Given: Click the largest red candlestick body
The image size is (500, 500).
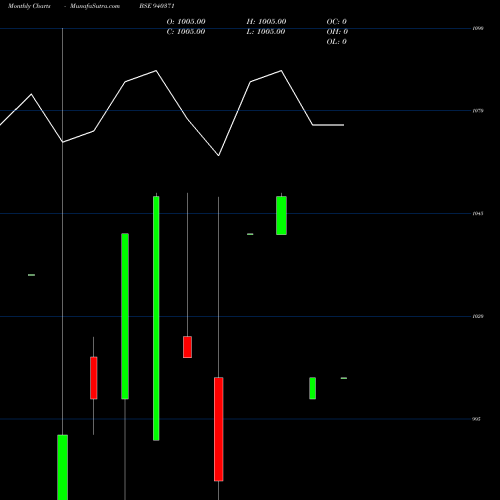Looking at the screenshot, I should tap(219, 429).
